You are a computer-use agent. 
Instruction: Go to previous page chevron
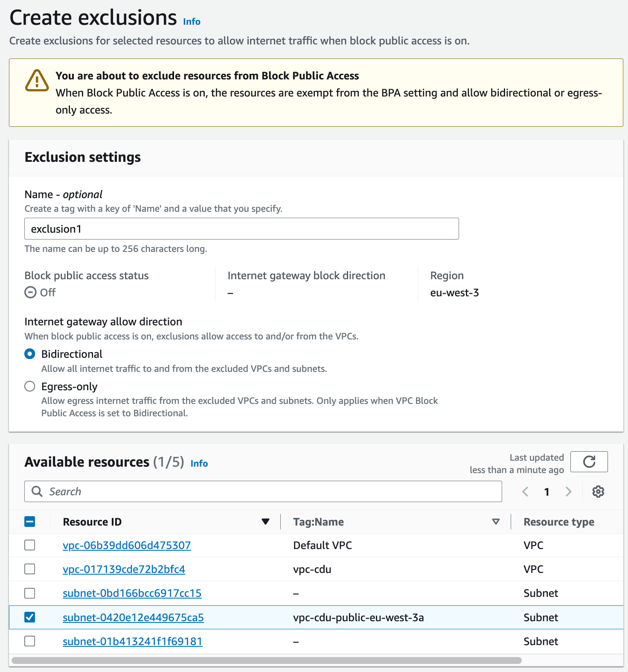click(525, 491)
